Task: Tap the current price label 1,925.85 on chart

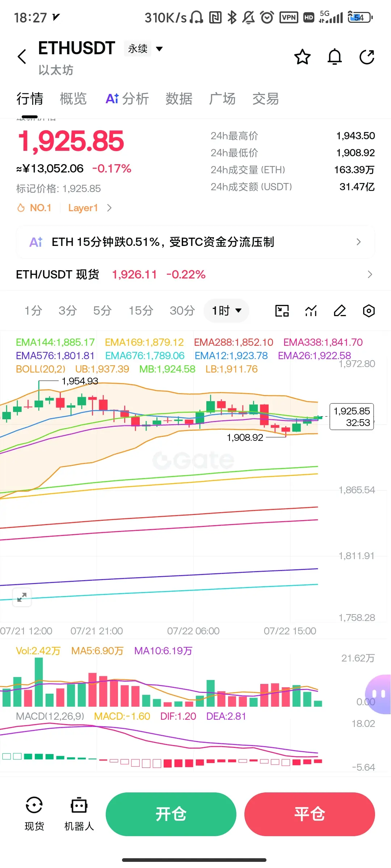Action: tap(352, 417)
